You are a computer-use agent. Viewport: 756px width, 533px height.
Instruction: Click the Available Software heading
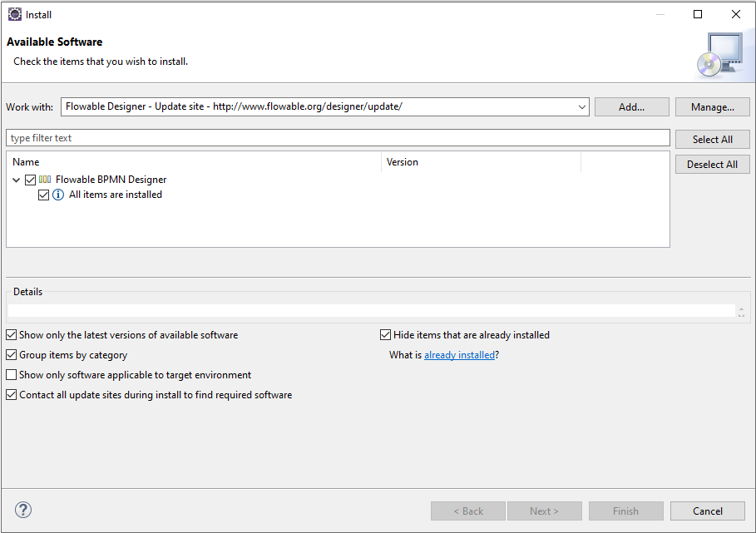tap(55, 42)
